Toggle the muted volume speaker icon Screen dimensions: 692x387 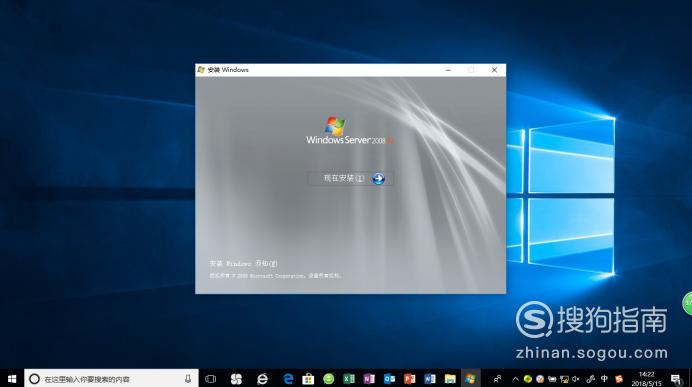click(576, 379)
